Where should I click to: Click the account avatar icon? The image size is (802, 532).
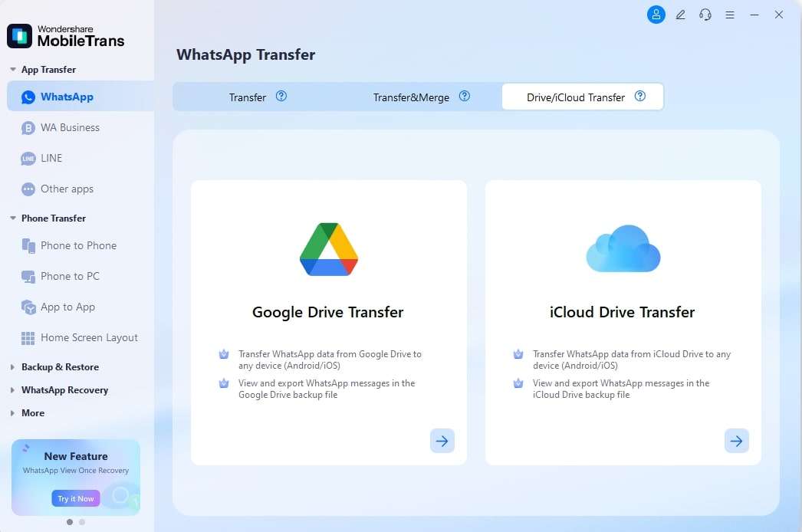coord(656,15)
